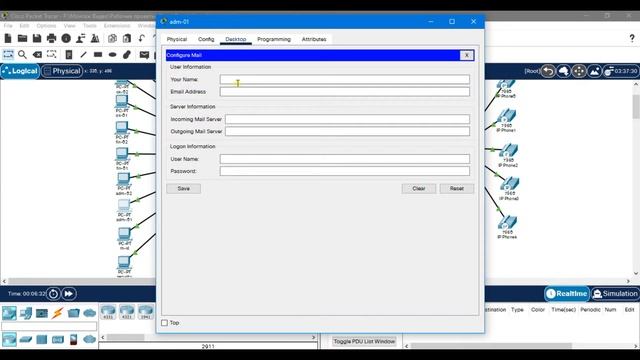Click the Email Address field
The width and height of the screenshot is (640, 360).
pos(344,92)
